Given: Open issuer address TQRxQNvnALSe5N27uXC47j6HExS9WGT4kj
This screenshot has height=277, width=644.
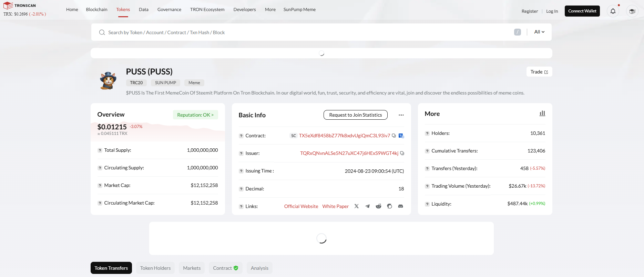Looking at the screenshot, I should coord(349,153).
